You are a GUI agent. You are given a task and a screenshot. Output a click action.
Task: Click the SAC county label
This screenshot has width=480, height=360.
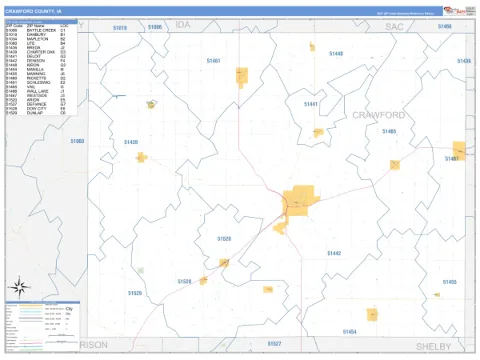(x=394, y=27)
